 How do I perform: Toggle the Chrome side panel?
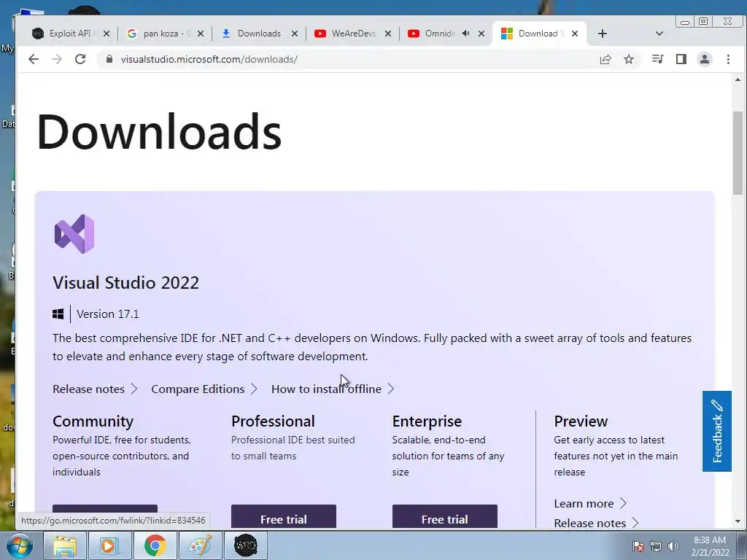[x=681, y=59]
